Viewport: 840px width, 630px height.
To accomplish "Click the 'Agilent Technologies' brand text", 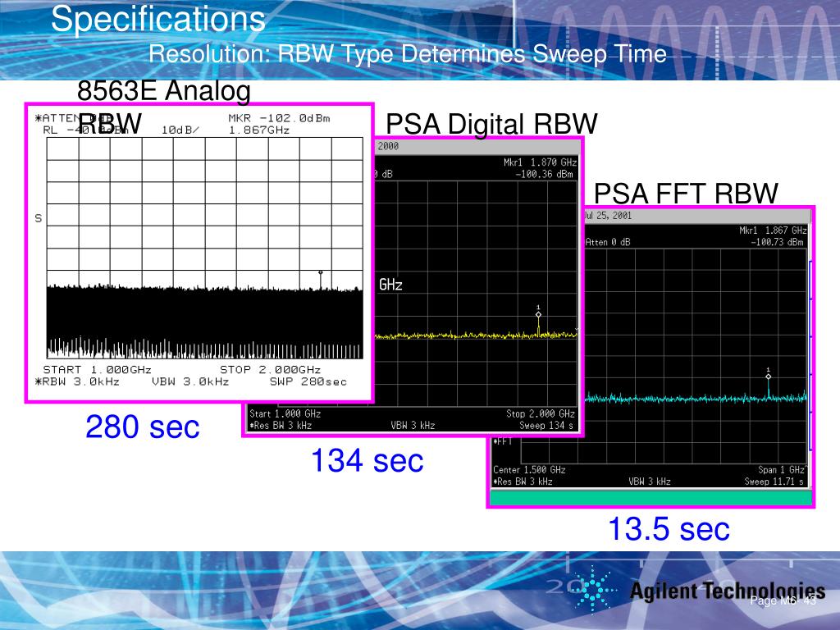I will point(727,591).
